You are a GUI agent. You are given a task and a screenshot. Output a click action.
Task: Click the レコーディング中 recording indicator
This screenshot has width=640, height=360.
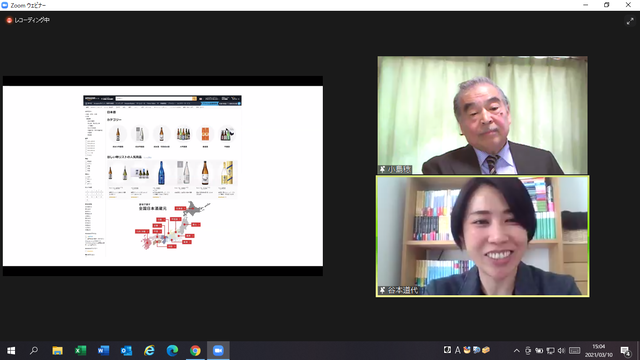click(x=28, y=20)
